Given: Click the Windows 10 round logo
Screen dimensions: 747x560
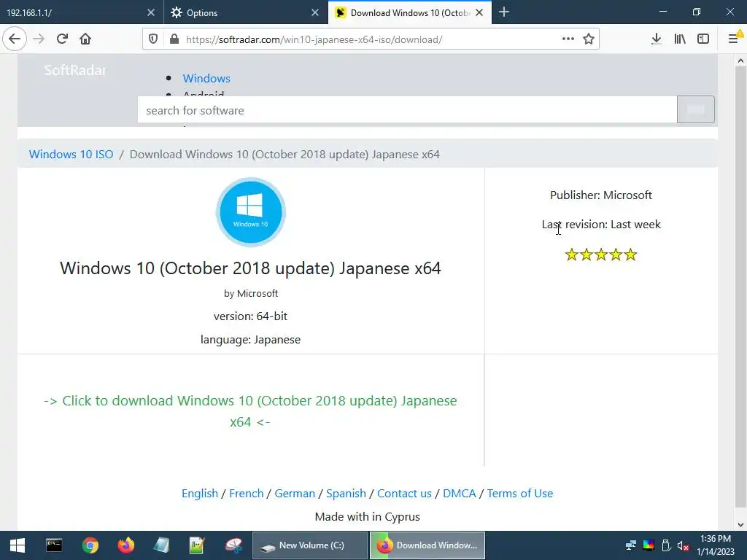Looking at the screenshot, I should [251, 212].
